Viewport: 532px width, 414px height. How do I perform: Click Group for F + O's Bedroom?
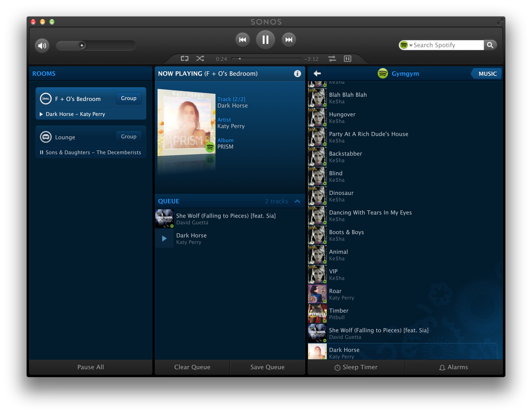click(129, 98)
